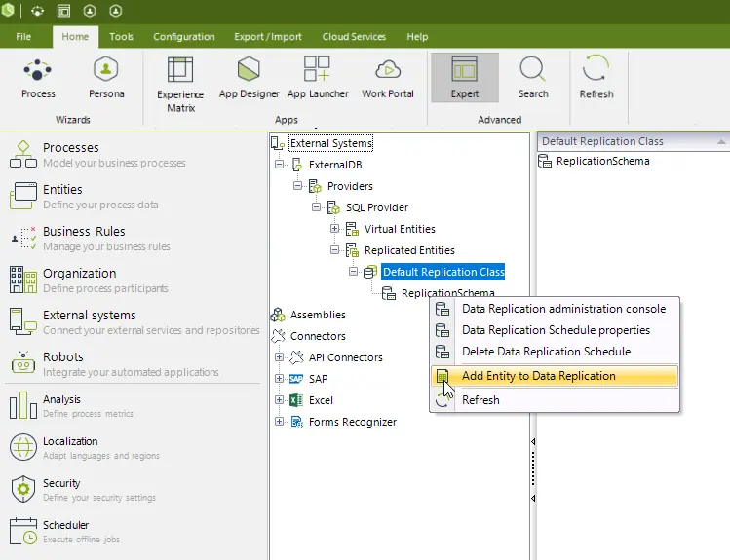Click Default Replication Class column header

point(634,141)
